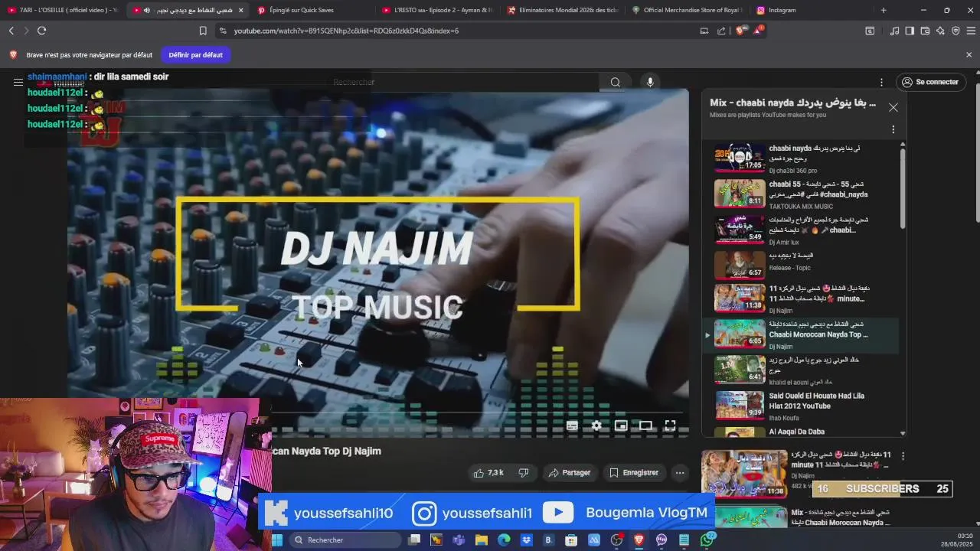The image size is (980, 551).
Task: Go back in browser history
Action: (11, 31)
